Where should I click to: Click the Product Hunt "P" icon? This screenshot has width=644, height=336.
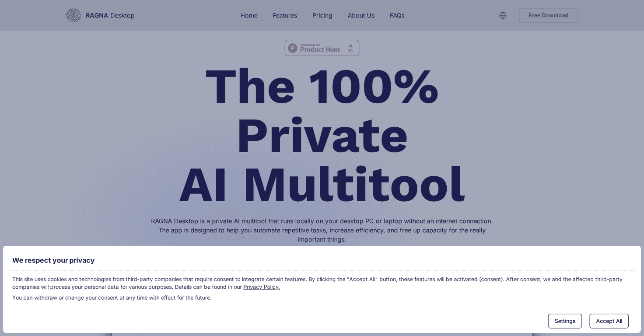coord(292,48)
